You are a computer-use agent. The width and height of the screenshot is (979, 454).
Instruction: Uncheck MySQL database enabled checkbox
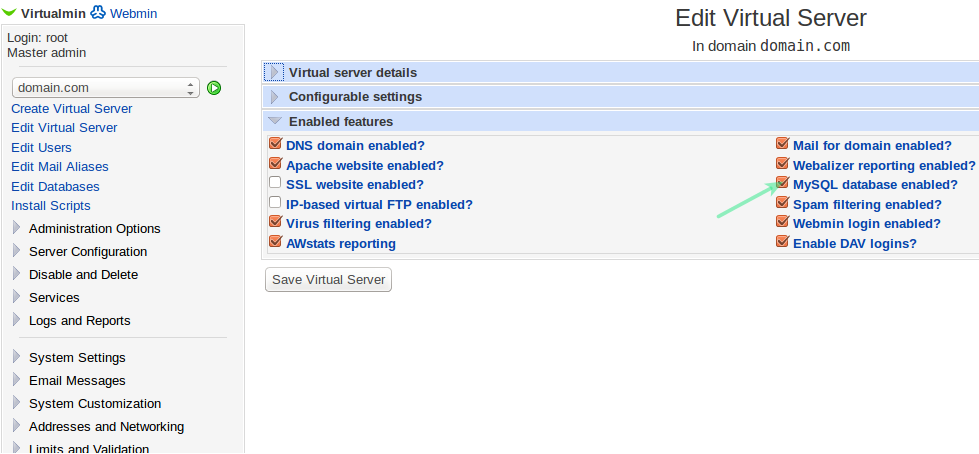coord(782,182)
